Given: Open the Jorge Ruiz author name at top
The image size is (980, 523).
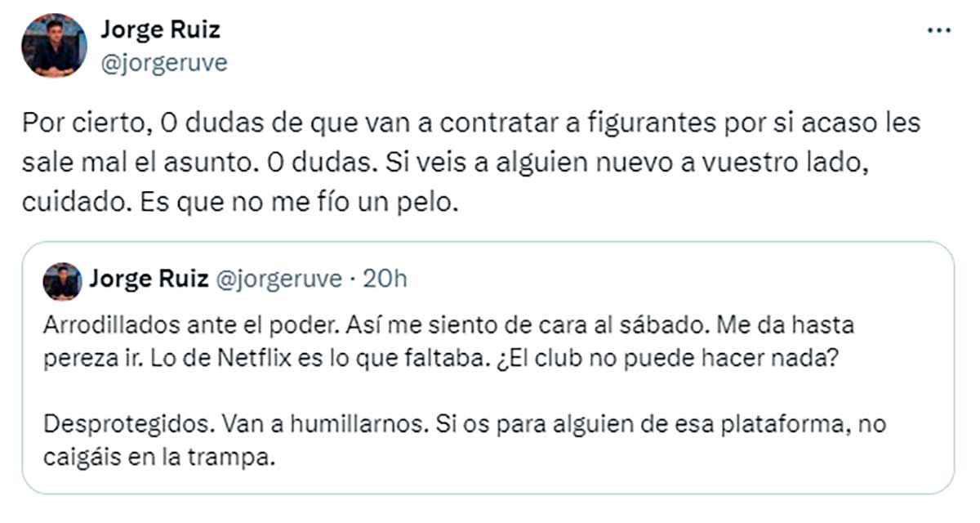Looking at the screenshot, I should [x=160, y=30].
